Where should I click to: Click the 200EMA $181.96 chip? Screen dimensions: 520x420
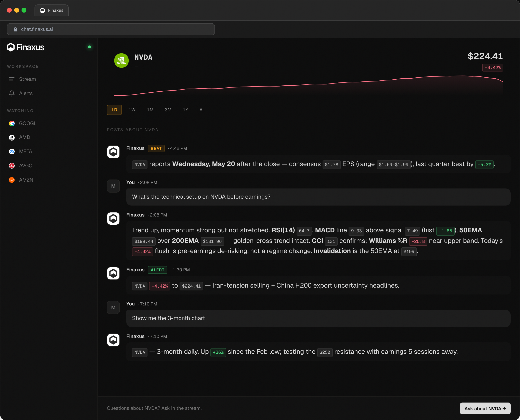212,241
